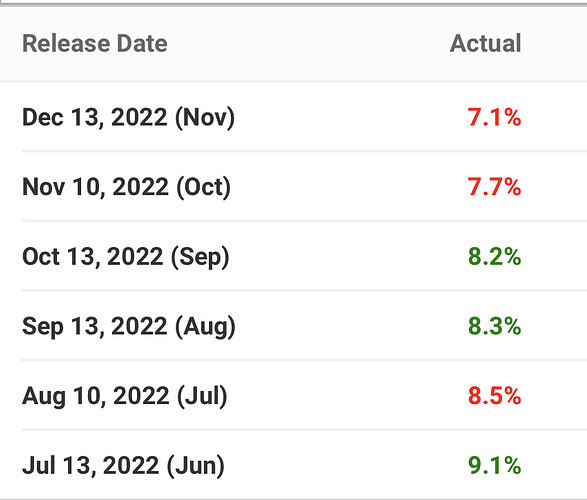This screenshot has width=587, height=500.
Task: Click the (Sep) period label
Action: pos(200,257)
